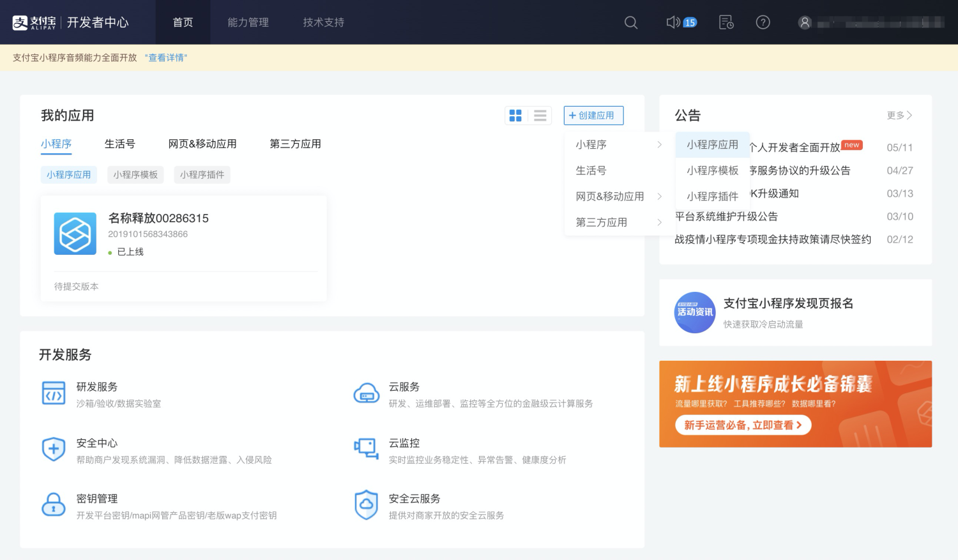Image resolution: width=958 pixels, height=560 pixels.
Task: Open the help question mark icon
Action: point(763,22)
